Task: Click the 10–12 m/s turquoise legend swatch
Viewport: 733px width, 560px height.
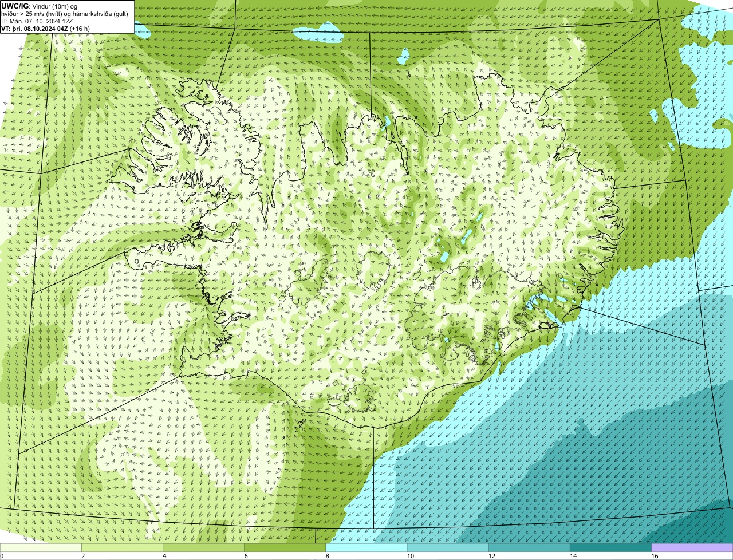Action: coord(448,547)
